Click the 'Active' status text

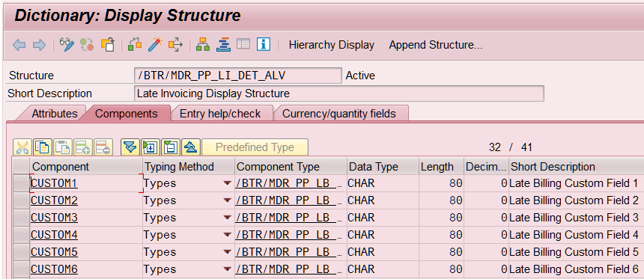point(360,76)
